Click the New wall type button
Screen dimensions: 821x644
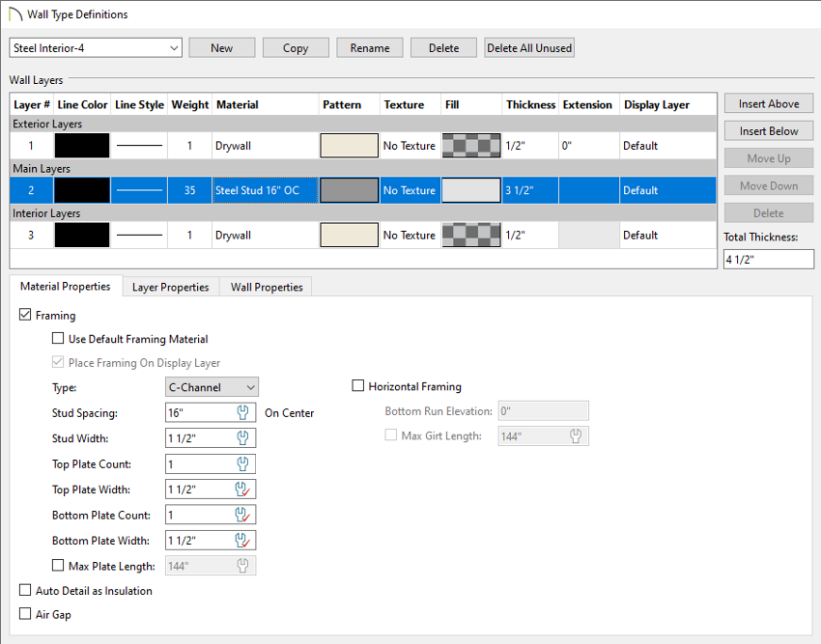(222, 47)
